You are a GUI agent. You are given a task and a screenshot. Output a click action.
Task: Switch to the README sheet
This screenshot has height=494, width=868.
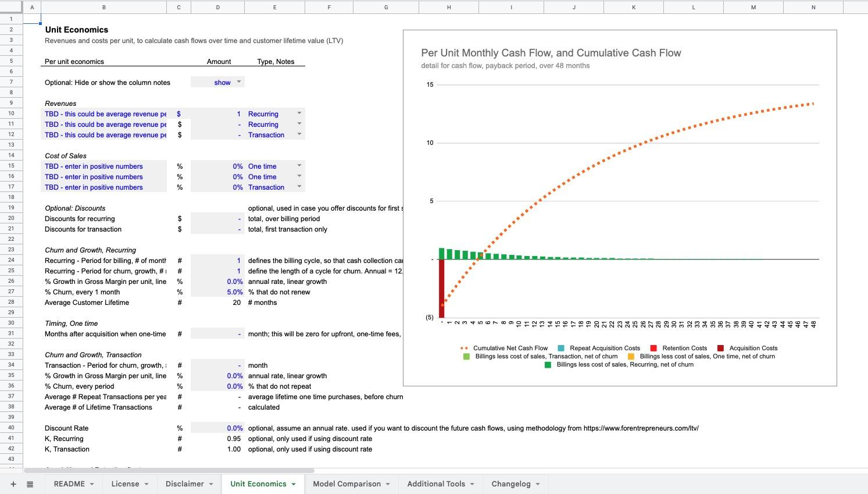click(69, 484)
